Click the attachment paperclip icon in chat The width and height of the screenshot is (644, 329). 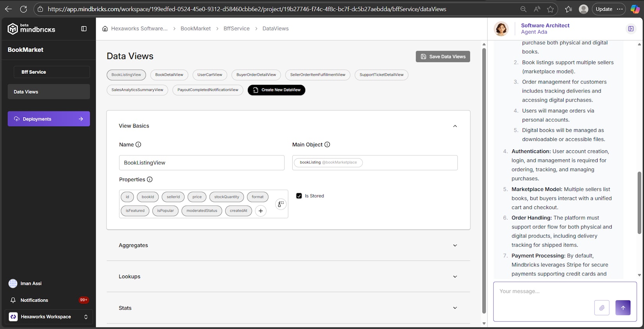(601, 308)
